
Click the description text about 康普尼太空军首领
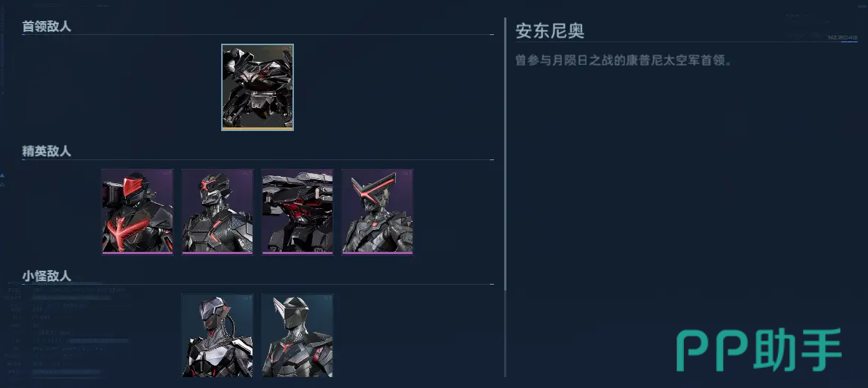(x=624, y=60)
